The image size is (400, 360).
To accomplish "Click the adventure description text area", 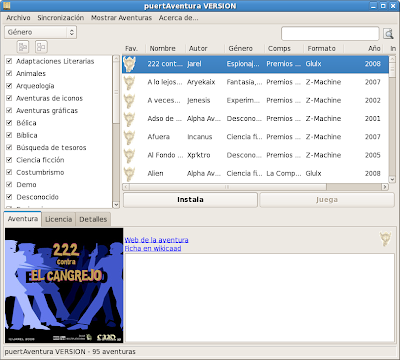I will click(260, 298).
